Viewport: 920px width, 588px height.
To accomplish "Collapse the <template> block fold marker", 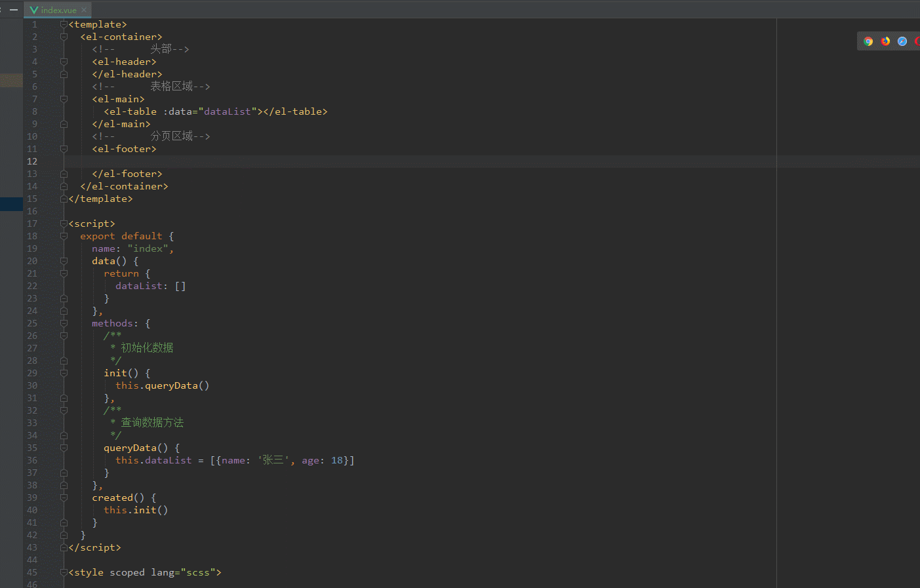I will click(64, 24).
